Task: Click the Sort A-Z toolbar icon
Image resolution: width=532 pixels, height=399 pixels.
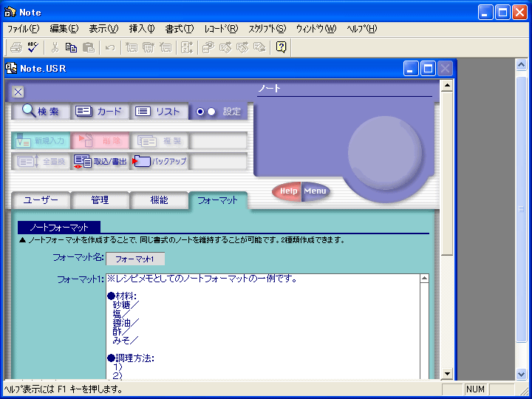Action: coord(187,47)
